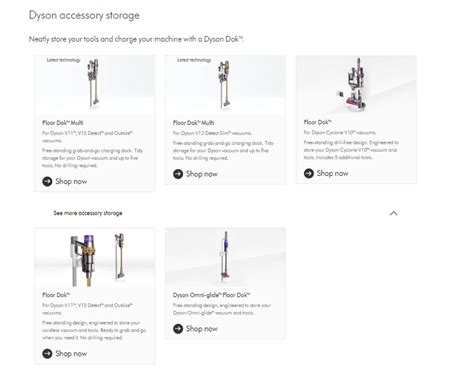Toggle the 'See more accessory storage' section

[x=88, y=213]
